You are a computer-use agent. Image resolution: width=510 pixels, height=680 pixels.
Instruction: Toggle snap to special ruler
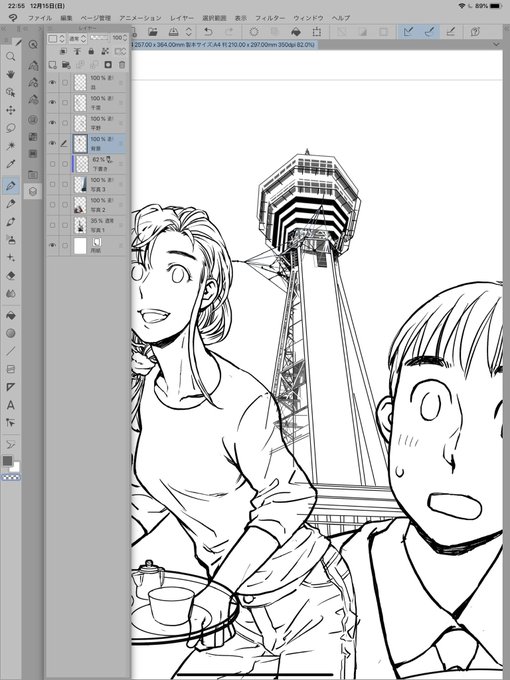429,32
